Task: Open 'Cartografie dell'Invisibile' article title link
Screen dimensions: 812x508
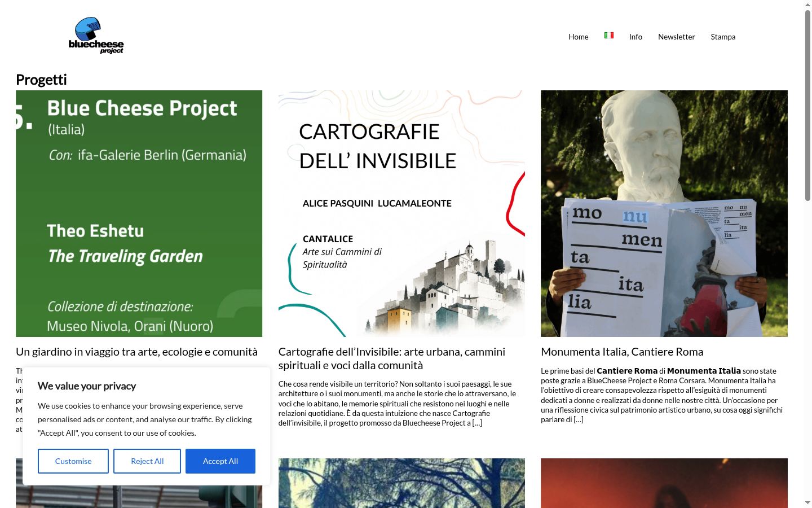Action: [392, 358]
